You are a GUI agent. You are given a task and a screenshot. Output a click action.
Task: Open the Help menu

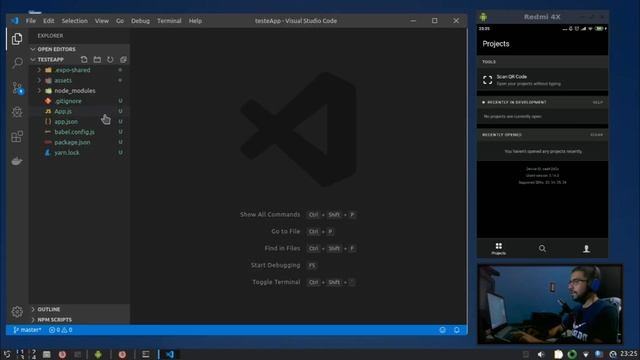[x=195, y=21]
